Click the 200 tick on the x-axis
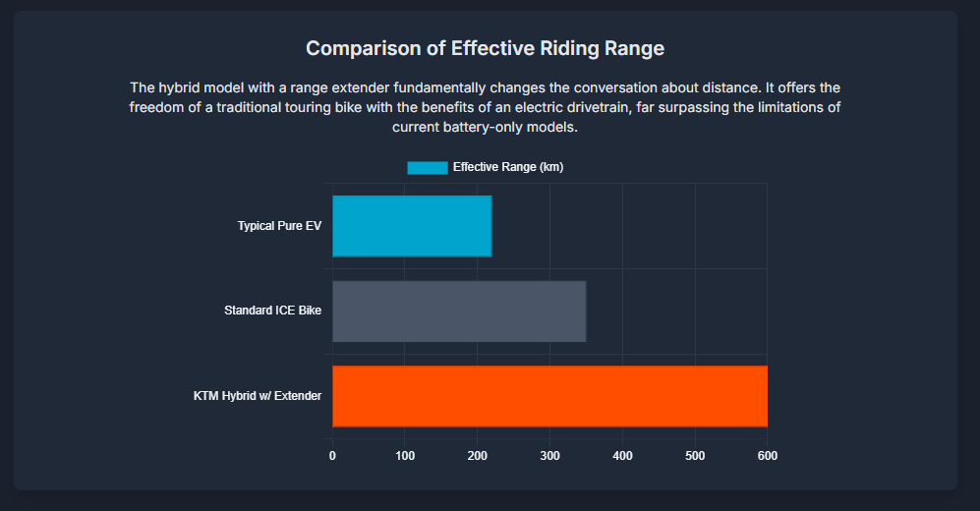Screen dimensions: 980x511 pyautogui.click(x=478, y=455)
